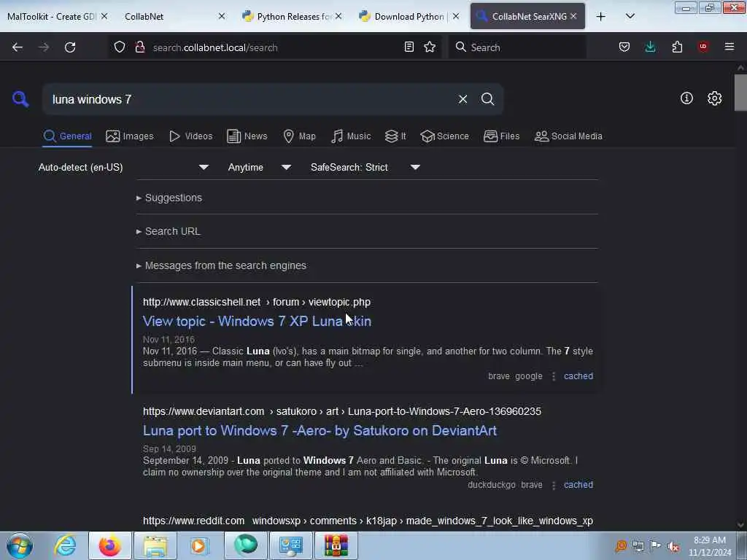Click the uBlock Origin toolbar icon
This screenshot has height=560, width=747.
(703, 47)
